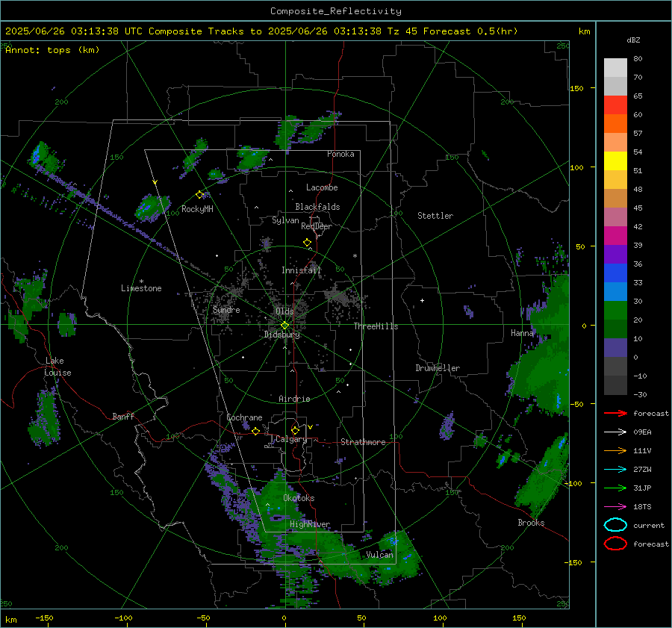Click the Banff label
Screen dimensions: 672x628
click(x=123, y=416)
